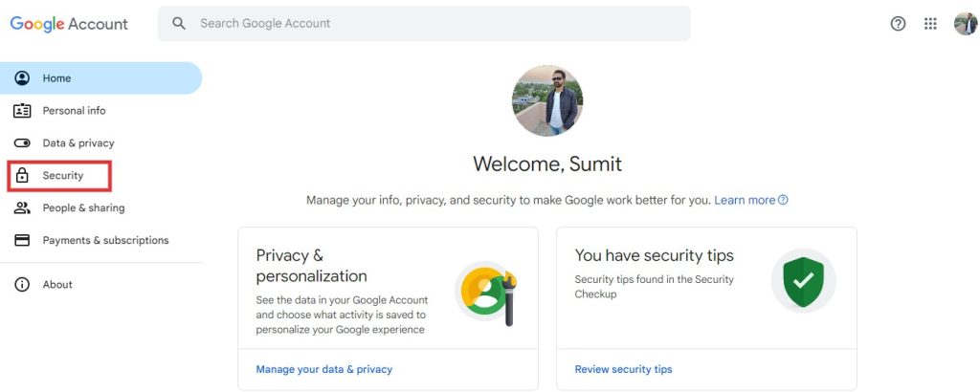
Task: Open Data & privacy section
Action: [x=78, y=143]
